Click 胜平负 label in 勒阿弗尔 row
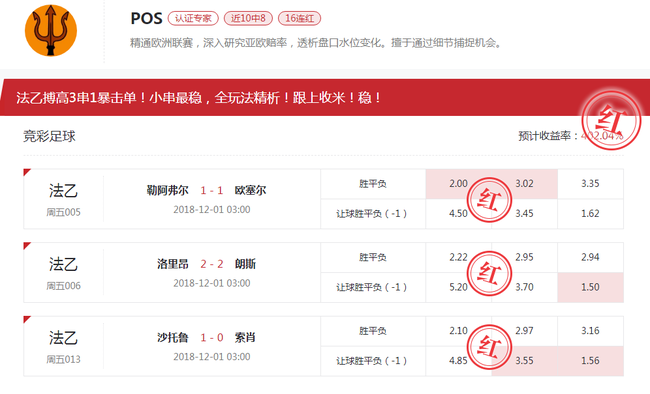This screenshot has width=650, height=394. point(373,184)
